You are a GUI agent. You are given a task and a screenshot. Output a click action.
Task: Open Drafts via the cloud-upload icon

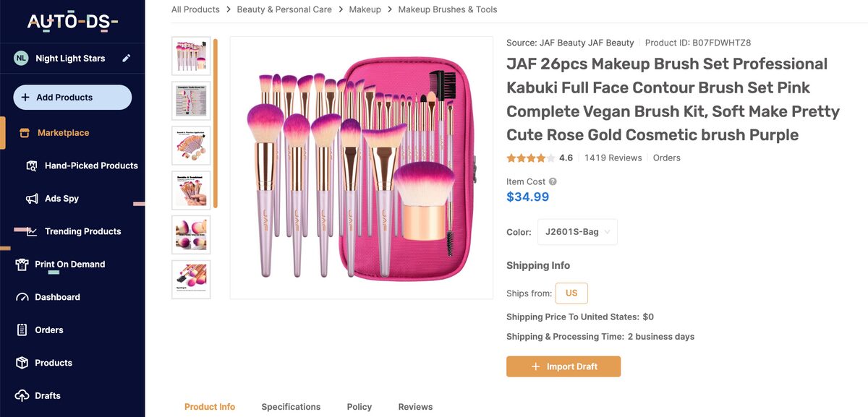pos(22,395)
